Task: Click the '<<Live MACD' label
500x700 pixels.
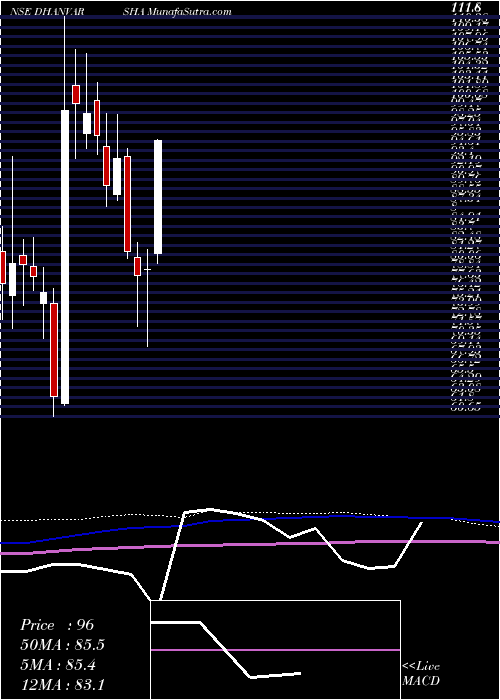Action: [x=421, y=674]
